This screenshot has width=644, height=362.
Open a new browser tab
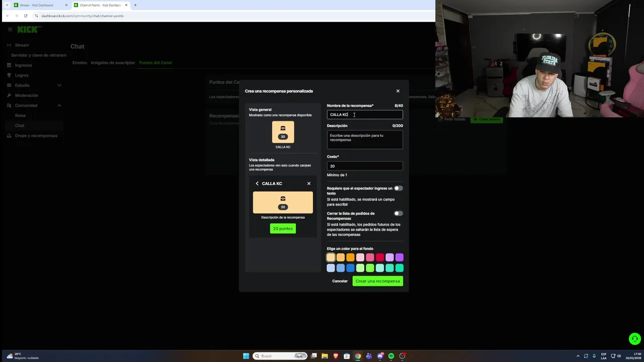tap(135, 5)
